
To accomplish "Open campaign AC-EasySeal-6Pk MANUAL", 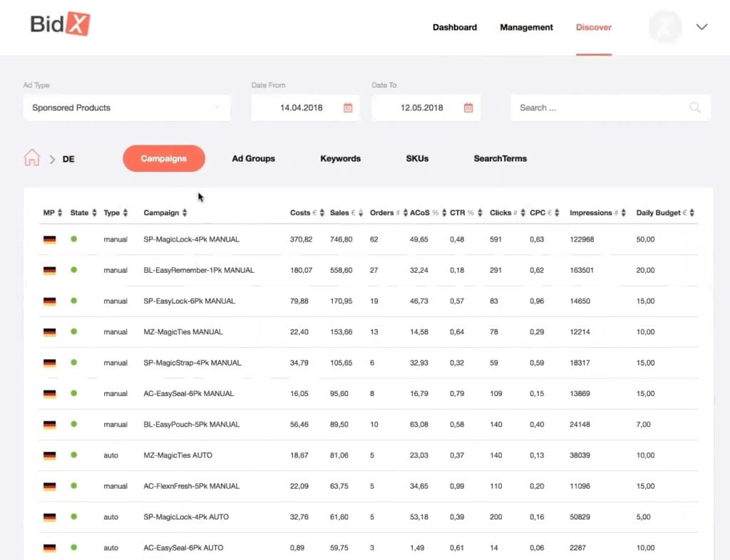I will 188,393.
